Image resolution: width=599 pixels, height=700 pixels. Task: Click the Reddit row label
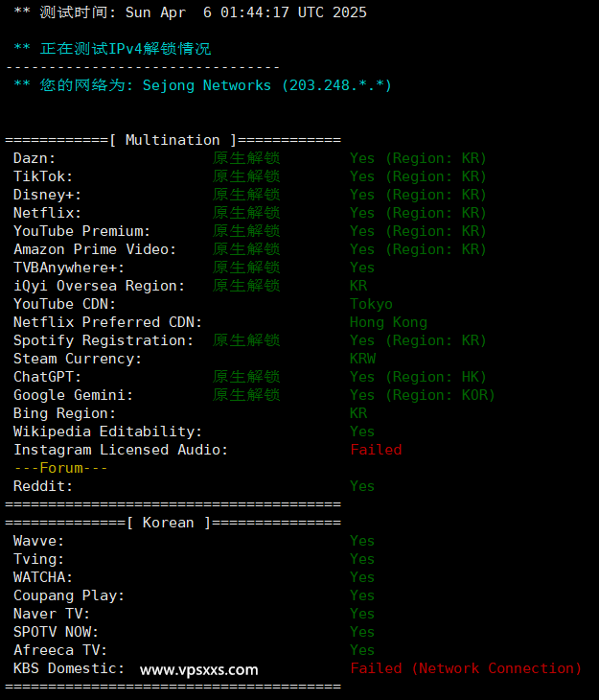click(43, 486)
